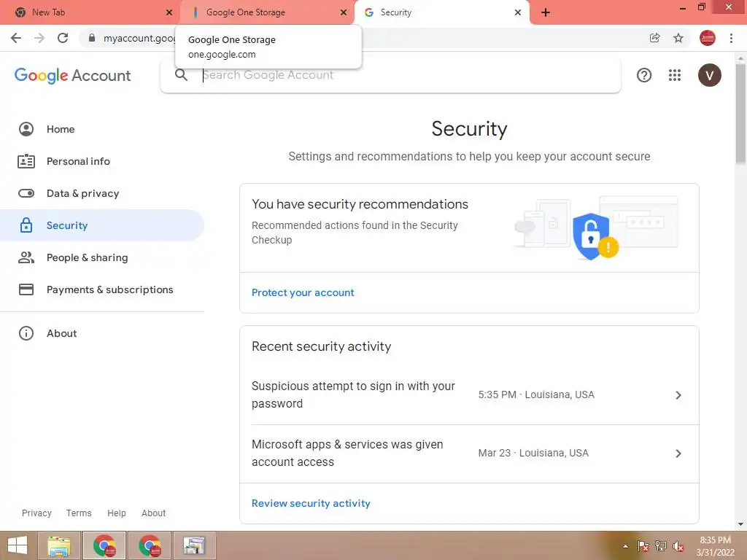Close the New Tab tab

coord(169,12)
